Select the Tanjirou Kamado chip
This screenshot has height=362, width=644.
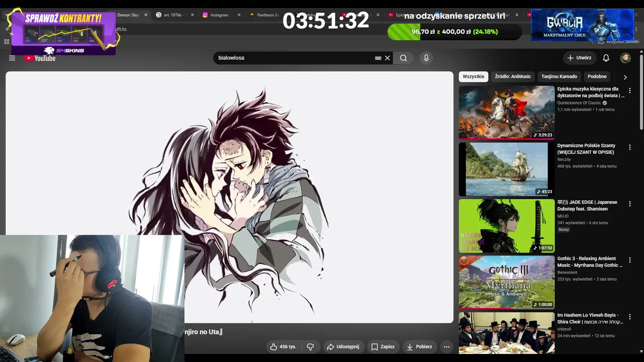coord(559,77)
